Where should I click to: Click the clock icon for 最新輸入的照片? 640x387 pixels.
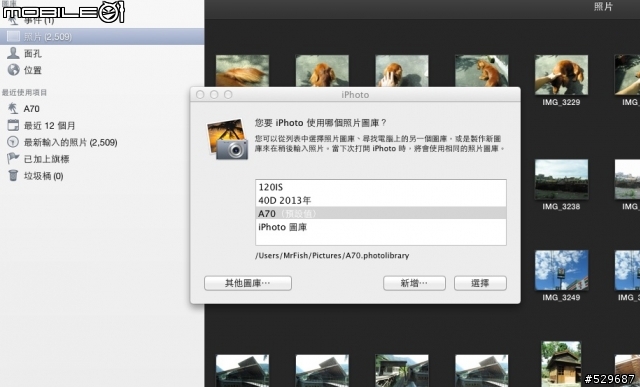13,142
